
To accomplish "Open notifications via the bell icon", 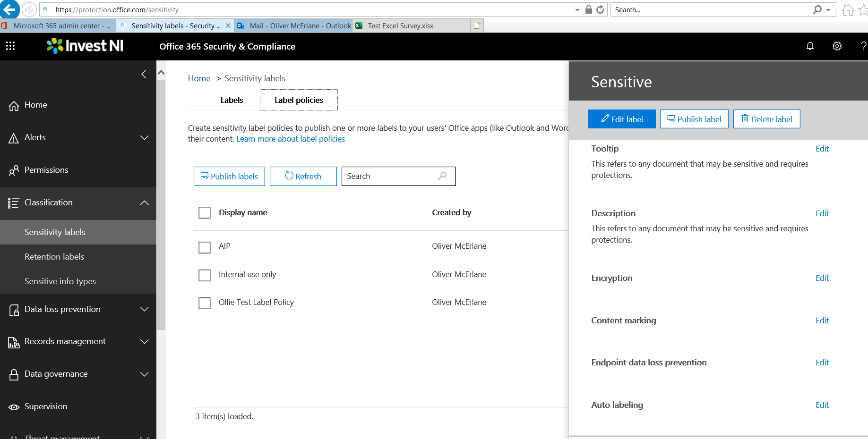I will (x=810, y=46).
